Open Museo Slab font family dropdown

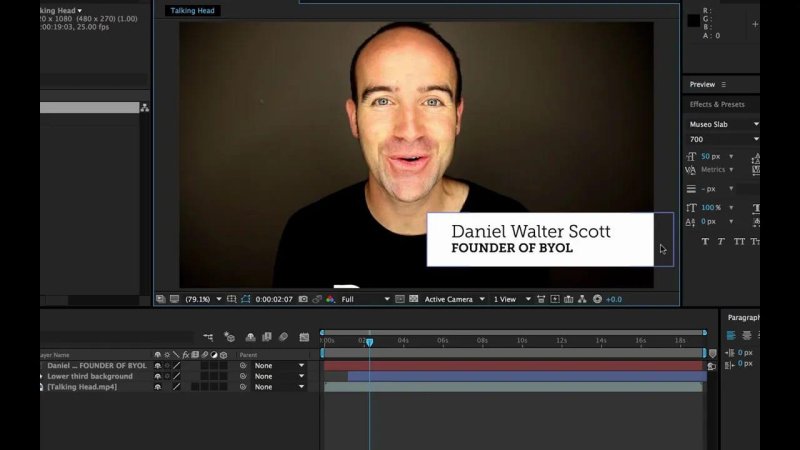[722, 124]
